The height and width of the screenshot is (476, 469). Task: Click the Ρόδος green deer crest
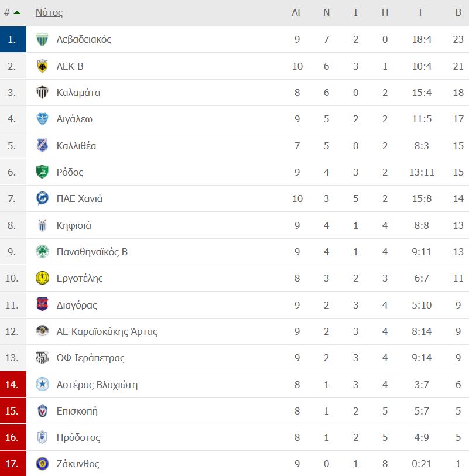[x=42, y=172]
